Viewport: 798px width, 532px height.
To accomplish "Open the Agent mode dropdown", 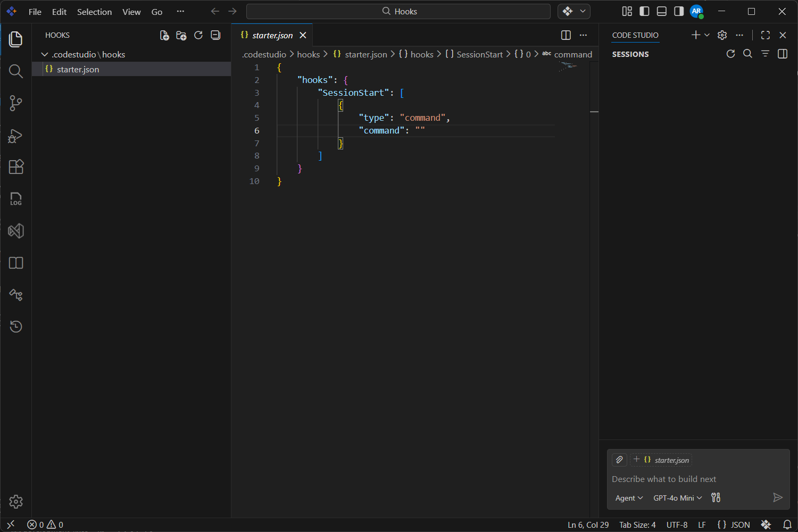I will [x=628, y=498].
